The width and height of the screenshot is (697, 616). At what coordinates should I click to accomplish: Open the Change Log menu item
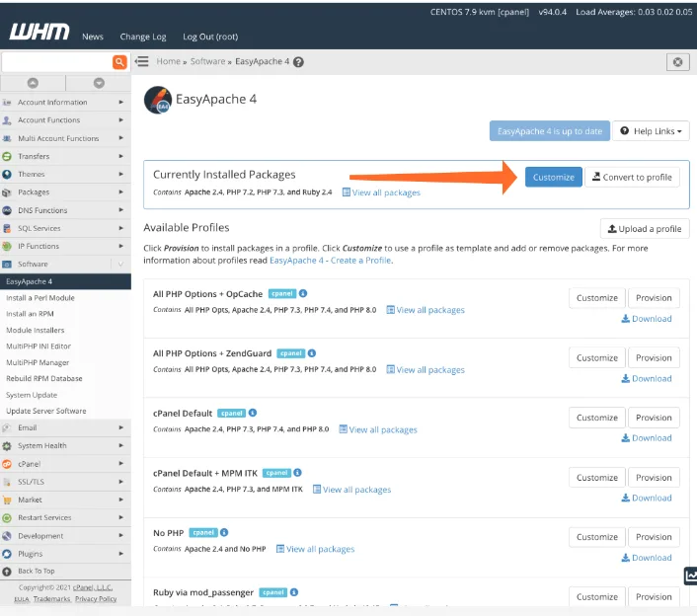click(143, 37)
